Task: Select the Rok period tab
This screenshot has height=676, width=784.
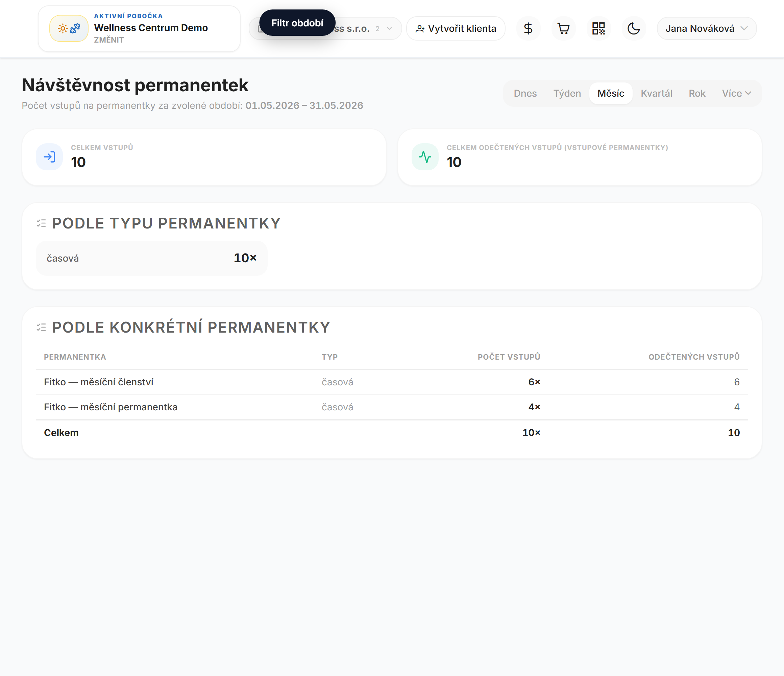Action: pos(697,94)
